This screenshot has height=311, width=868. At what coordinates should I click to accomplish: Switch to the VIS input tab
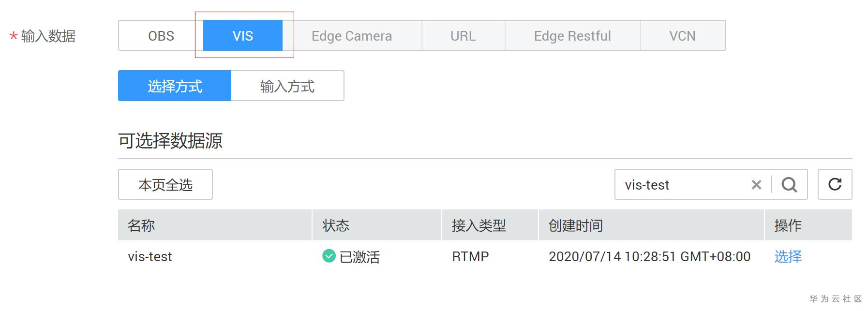coord(242,36)
